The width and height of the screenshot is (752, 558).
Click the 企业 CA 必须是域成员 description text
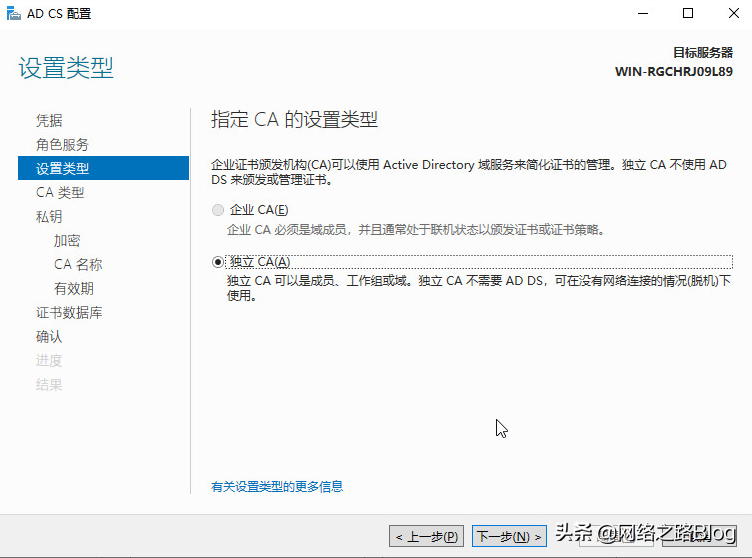415,230
